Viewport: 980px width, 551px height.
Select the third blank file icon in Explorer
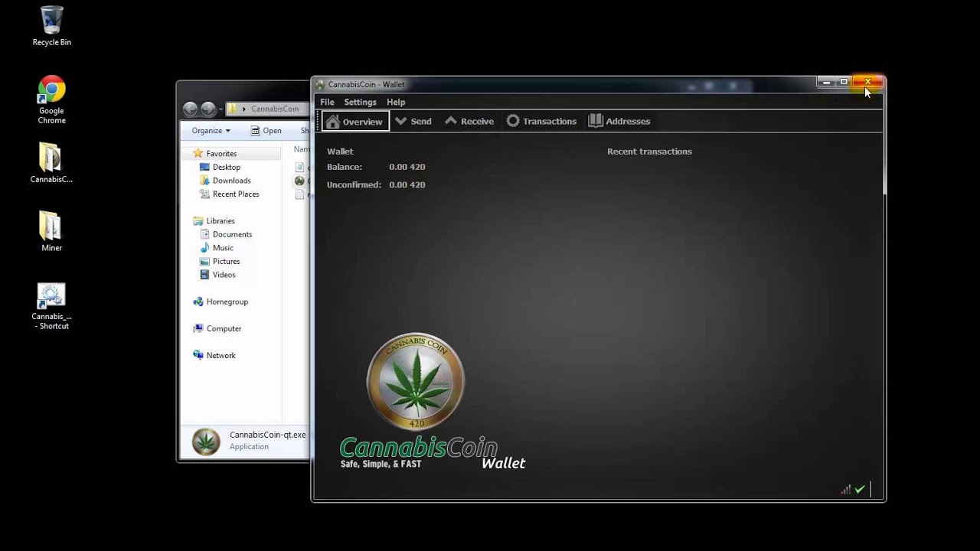(x=300, y=194)
